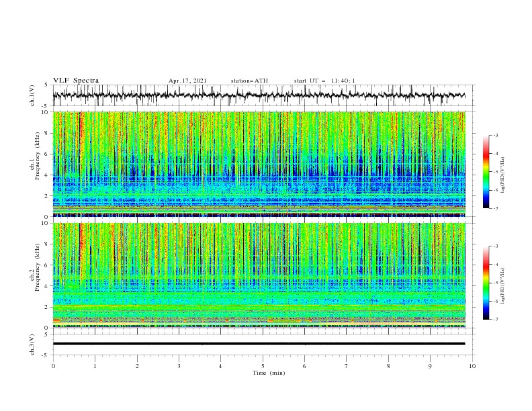Screen dimensions: 532x411
Task: Select the "Time (min)" axis title
Action: [x=269, y=373]
